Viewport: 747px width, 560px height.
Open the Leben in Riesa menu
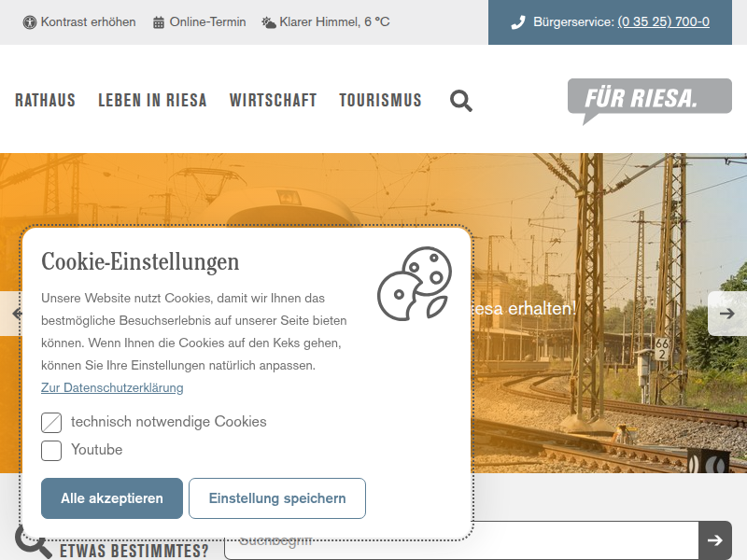tap(152, 101)
